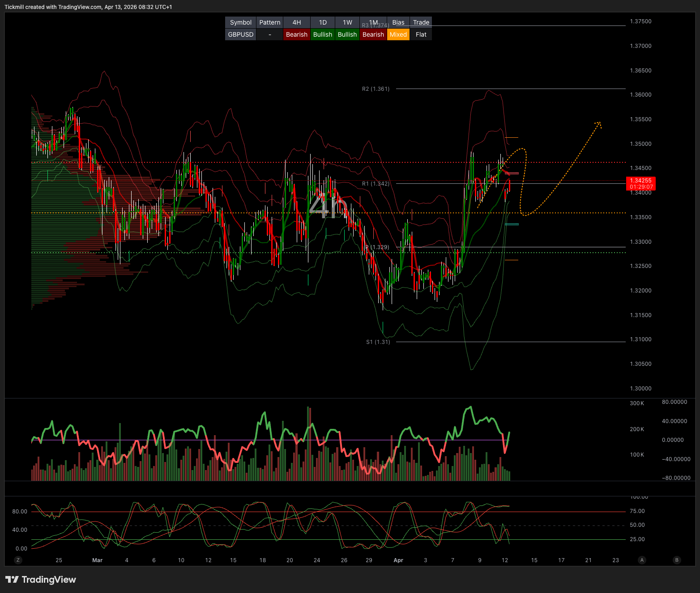Click the red current price label 1.34255
Image resolution: width=700 pixels, height=593 pixels.
pyautogui.click(x=641, y=183)
